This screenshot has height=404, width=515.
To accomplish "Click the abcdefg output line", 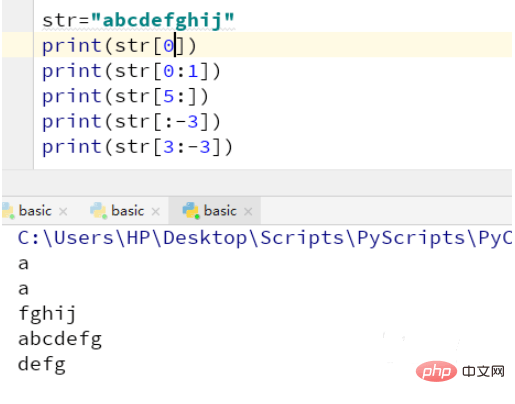I will tap(60, 339).
